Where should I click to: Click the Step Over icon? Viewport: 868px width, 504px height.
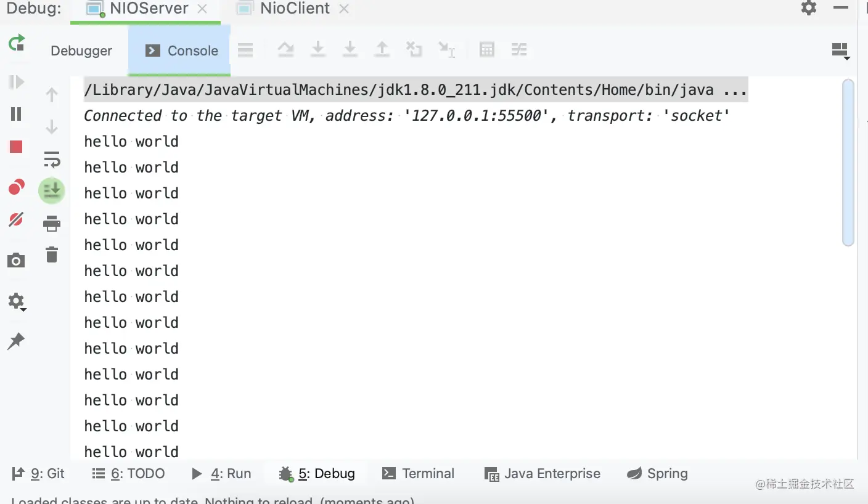click(x=285, y=49)
